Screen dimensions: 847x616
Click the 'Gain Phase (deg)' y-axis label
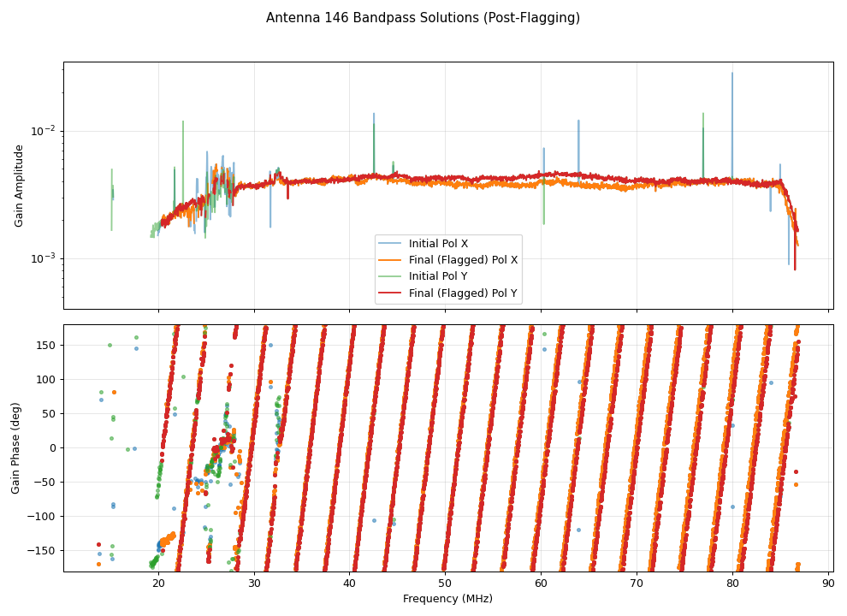coord(16,447)
